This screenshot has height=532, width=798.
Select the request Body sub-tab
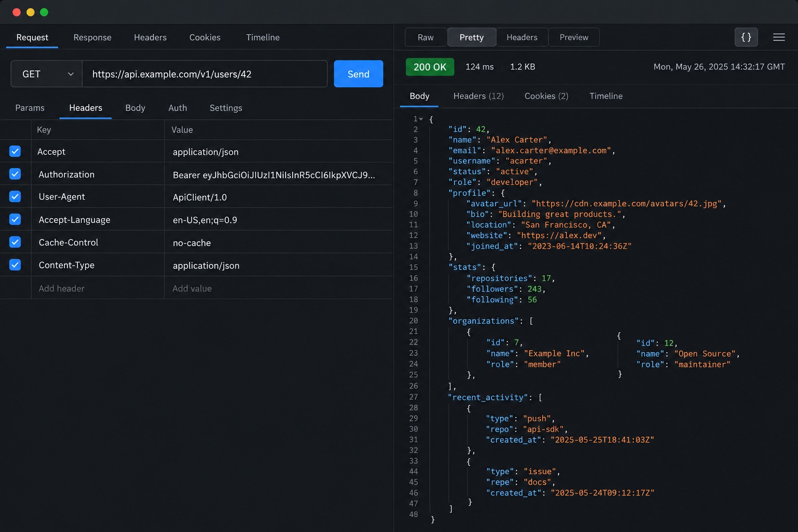click(x=135, y=108)
